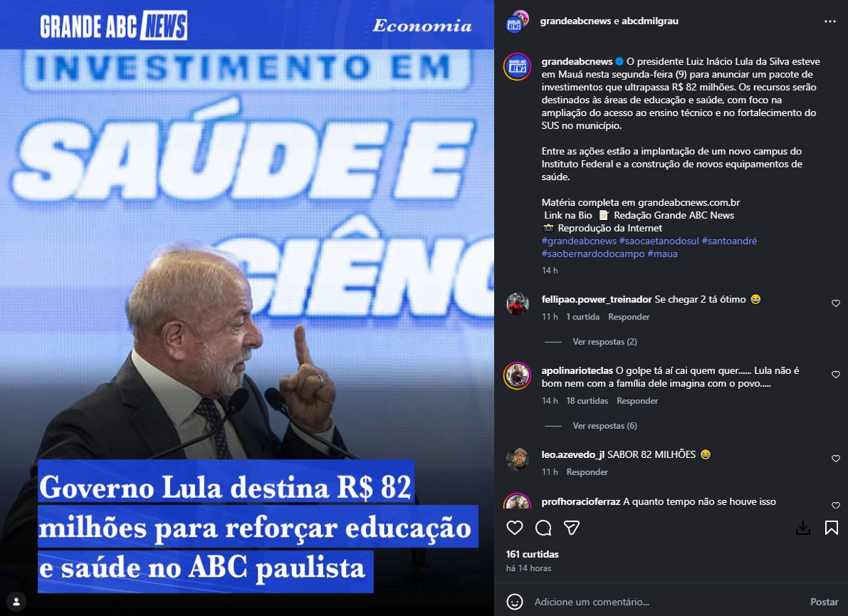The image size is (848, 616).
Task: Click the Postar button
Action: [x=824, y=602]
